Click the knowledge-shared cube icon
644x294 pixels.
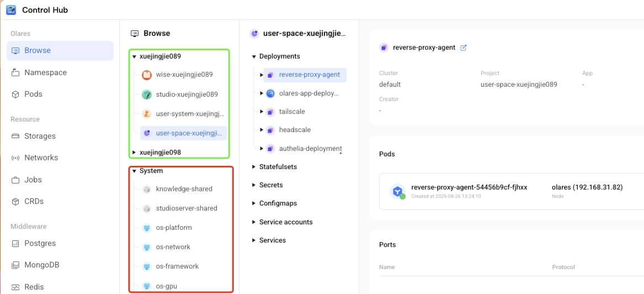pyautogui.click(x=147, y=189)
